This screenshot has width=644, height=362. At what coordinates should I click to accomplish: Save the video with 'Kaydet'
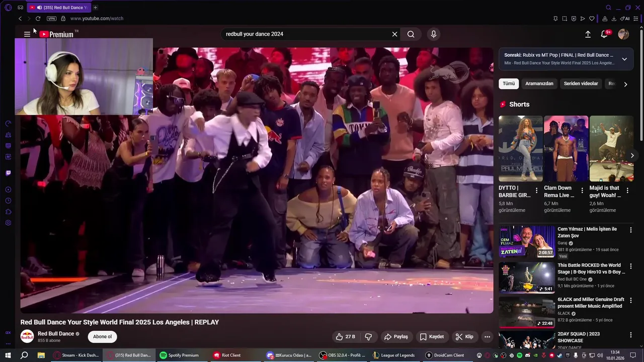[432, 337]
